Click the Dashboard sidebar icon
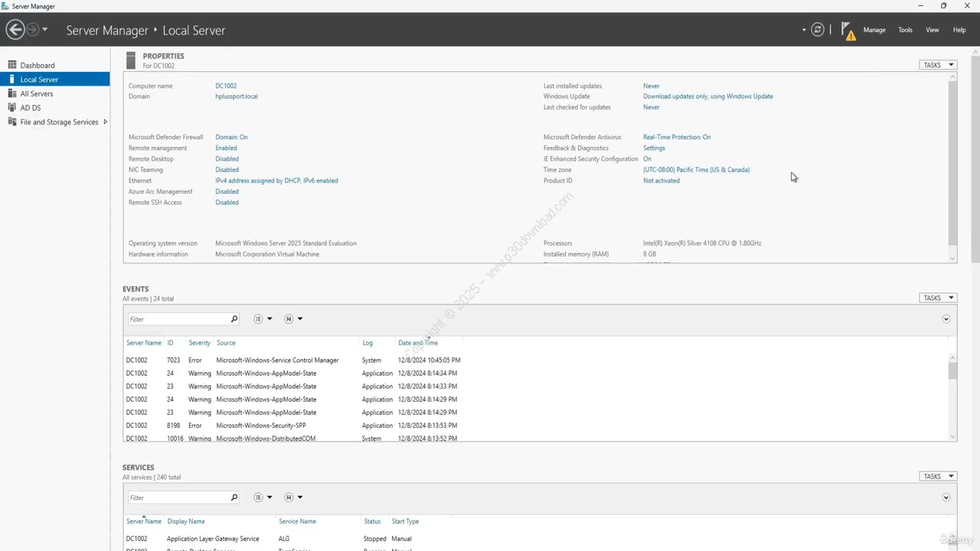The image size is (980, 551). [x=12, y=65]
